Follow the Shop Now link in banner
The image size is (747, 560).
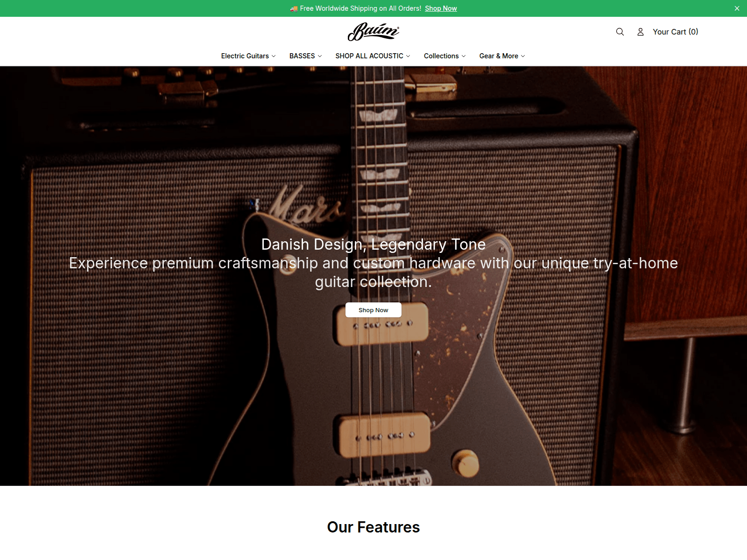tap(441, 8)
